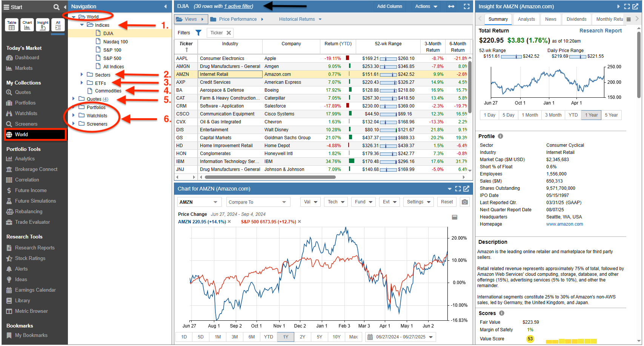Open calendar icon for chart date range
The image size is (644, 346).
pyautogui.click(x=370, y=337)
